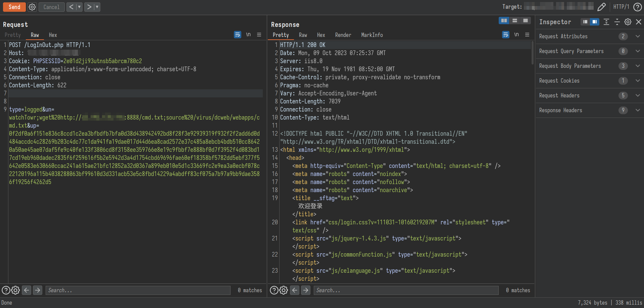The width and height of the screenshot is (644, 308).
Task: Toggle word wrap in Response panel
Action: pyautogui.click(x=506, y=35)
